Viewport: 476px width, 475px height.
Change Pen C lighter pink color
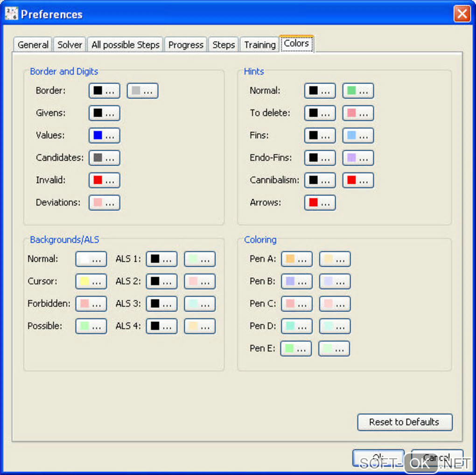(335, 304)
